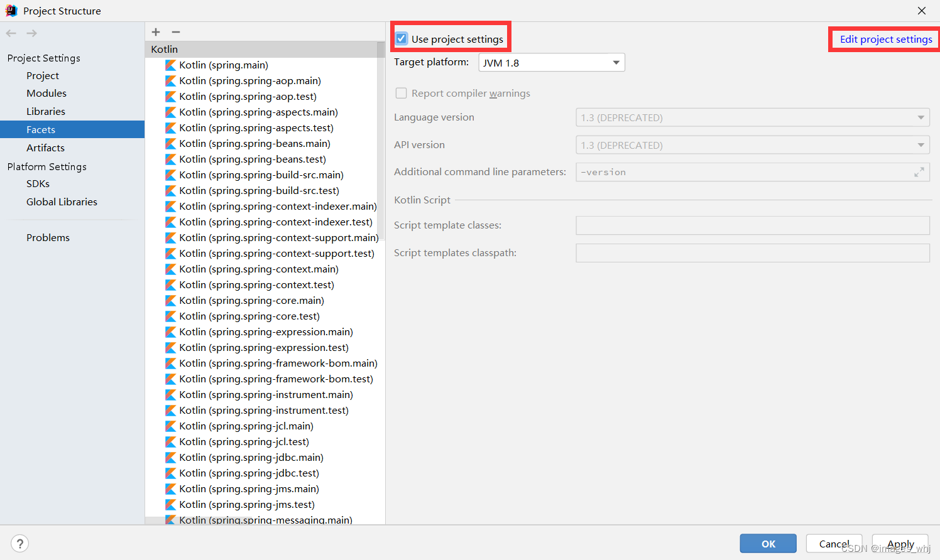Click Kotlin icon of spring-core.main facet
This screenshot has width=940, height=560.
tap(170, 301)
